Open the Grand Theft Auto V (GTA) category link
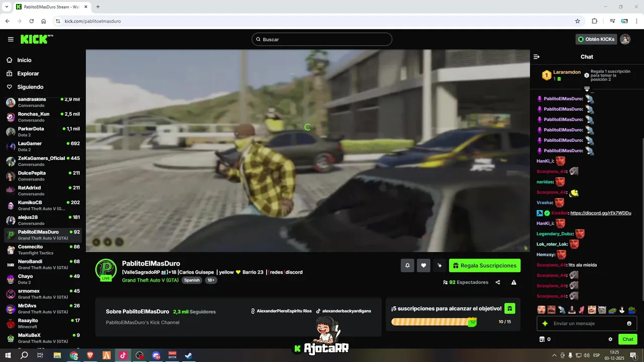Image resolution: width=644 pixels, height=362 pixels. pos(150,280)
